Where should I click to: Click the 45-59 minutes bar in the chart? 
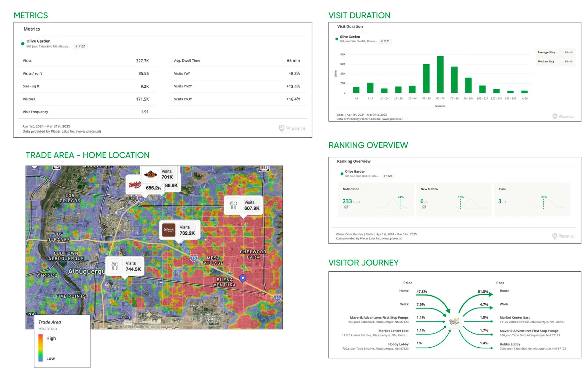pyautogui.click(x=426, y=79)
